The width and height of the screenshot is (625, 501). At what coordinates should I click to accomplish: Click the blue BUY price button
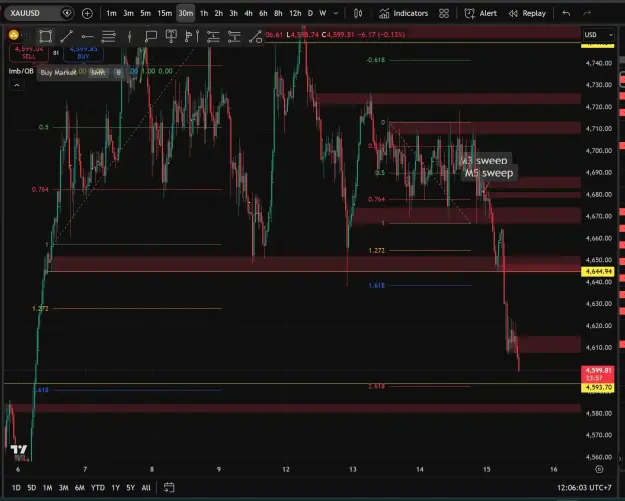click(x=83, y=53)
